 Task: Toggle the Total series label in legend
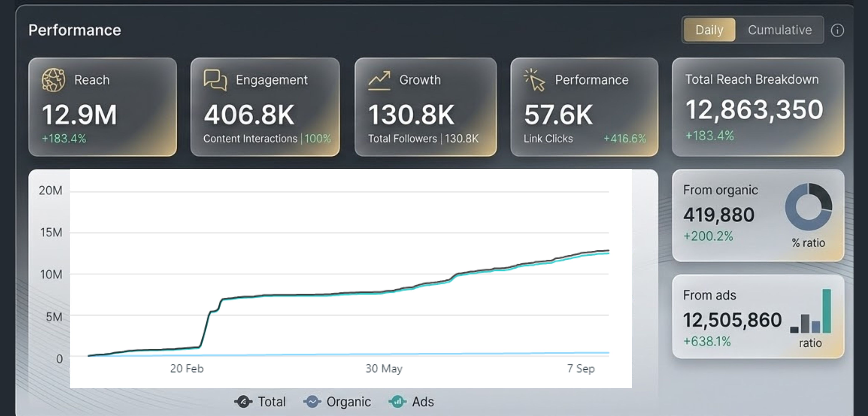(272, 401)
